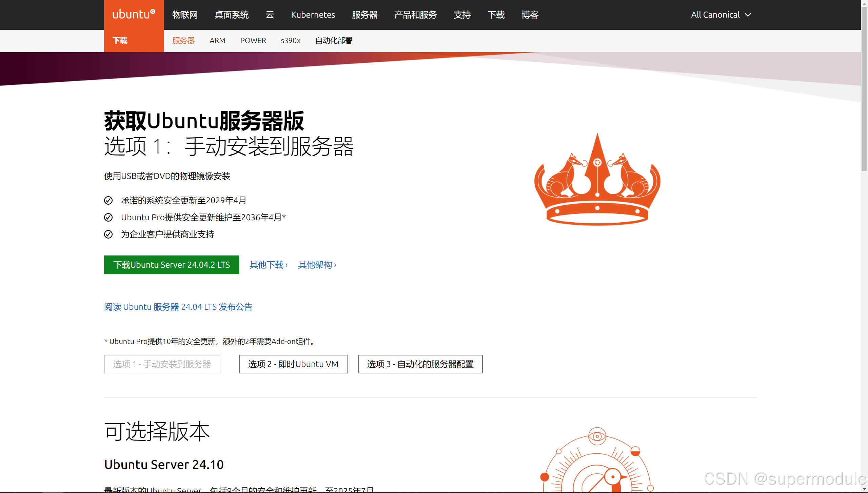Switch to ARM sub-navigation tab
Screen dimensions: 868x493
click(217, 41)
